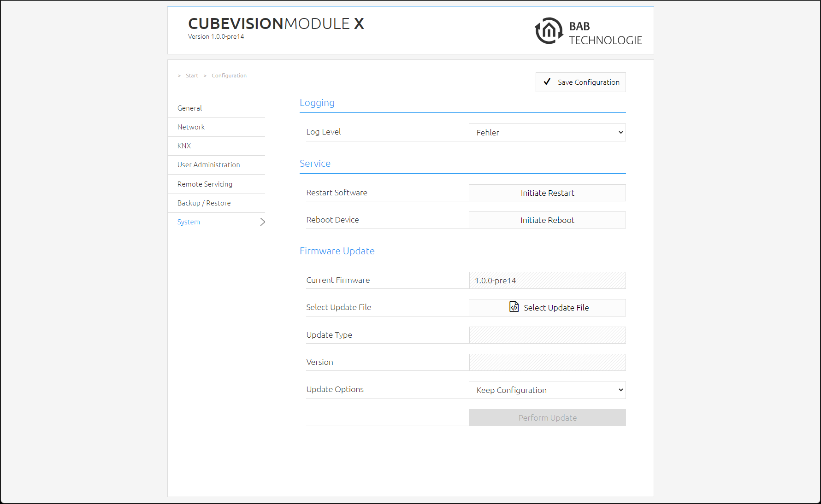Follow the Configuration breadcrumb link
The width and height of the screenshot is (821, 504).
pyautogui.click(x=229, y=76)
